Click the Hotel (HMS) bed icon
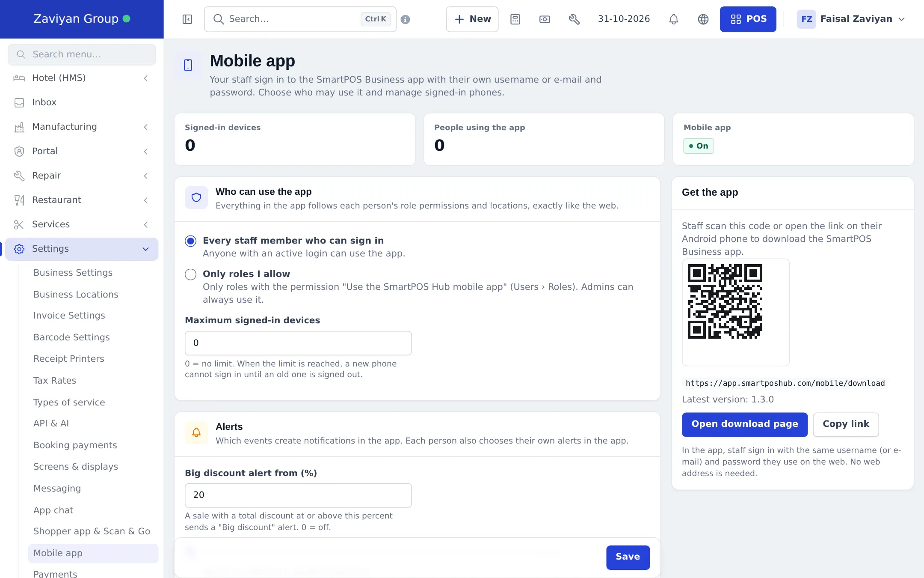924x578 pixels. pos(19,78)
